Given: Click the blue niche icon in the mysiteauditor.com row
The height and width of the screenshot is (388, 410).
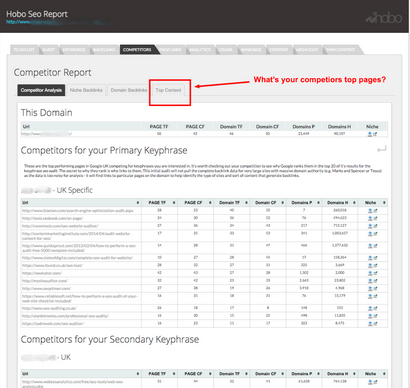Looking at the screenshot, I should tap(370, 281).
